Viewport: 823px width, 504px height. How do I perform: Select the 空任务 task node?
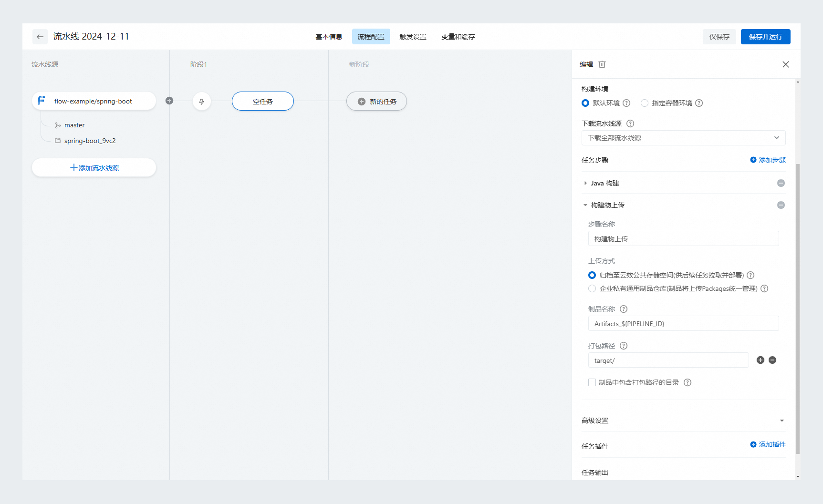[x=263, y=101]
